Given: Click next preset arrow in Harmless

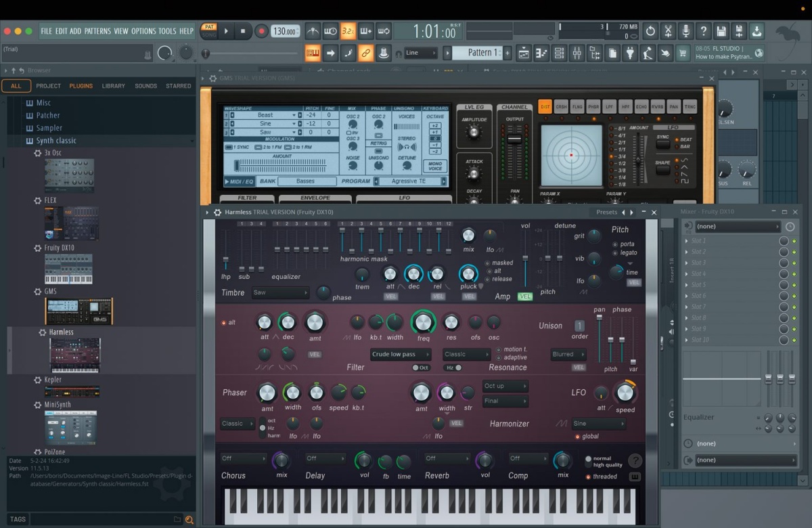Looking at the screenshot, I should (633, 213).
